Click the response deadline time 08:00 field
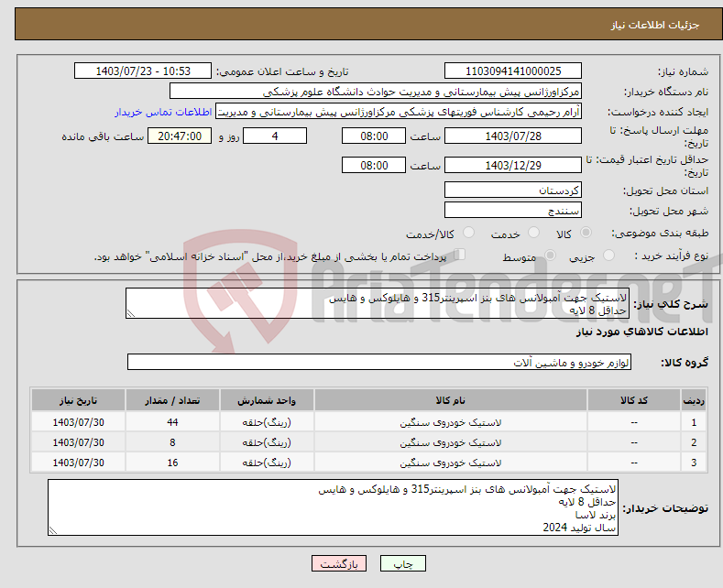723x588 pixels. click(x=374, y=136)
